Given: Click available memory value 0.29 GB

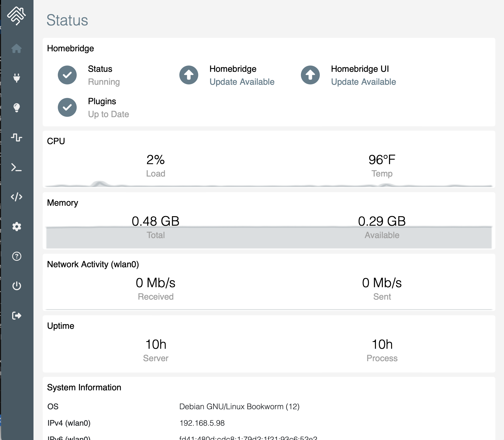Looking at the screenshot, I should tap(382, 221).
